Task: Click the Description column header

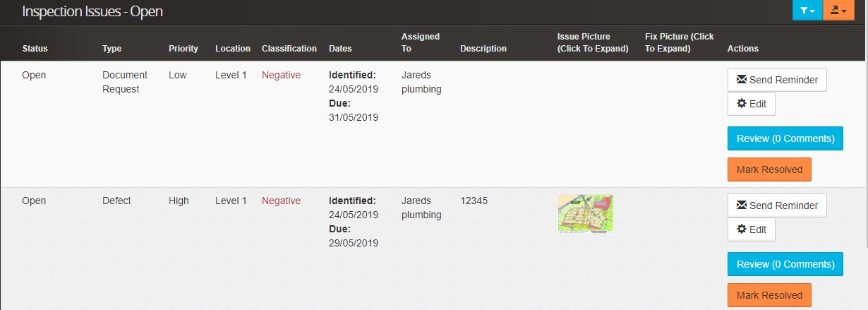Action: [x=483, y=49]
